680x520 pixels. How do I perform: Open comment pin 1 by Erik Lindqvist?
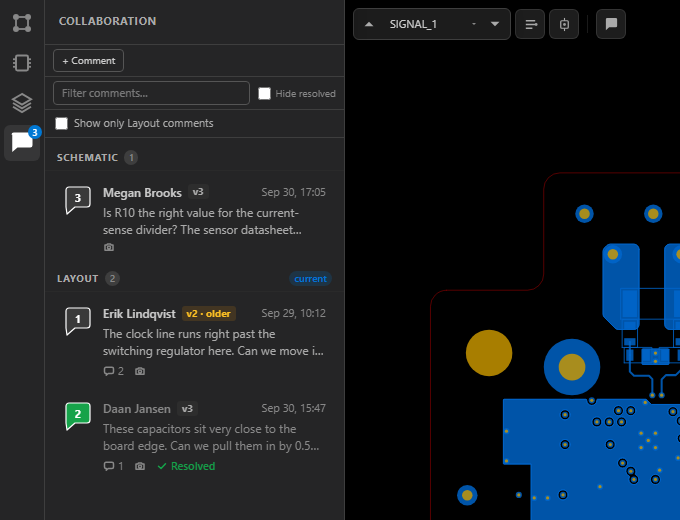point(78,321)
